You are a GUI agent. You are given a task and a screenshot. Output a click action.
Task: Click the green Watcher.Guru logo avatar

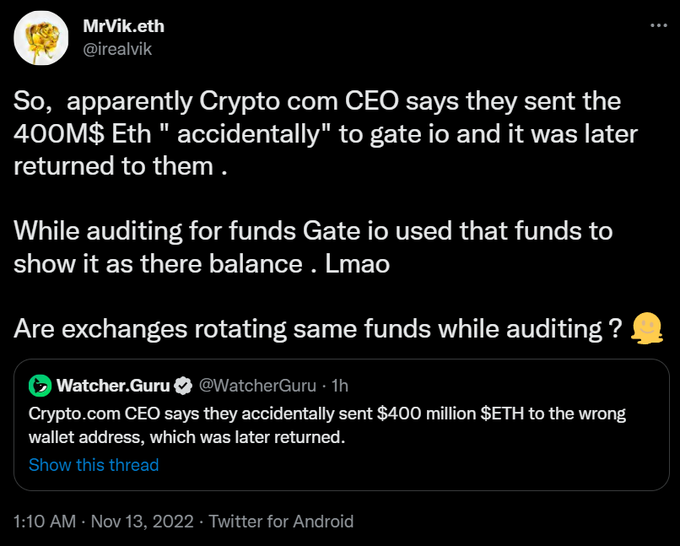click(40, 385)
